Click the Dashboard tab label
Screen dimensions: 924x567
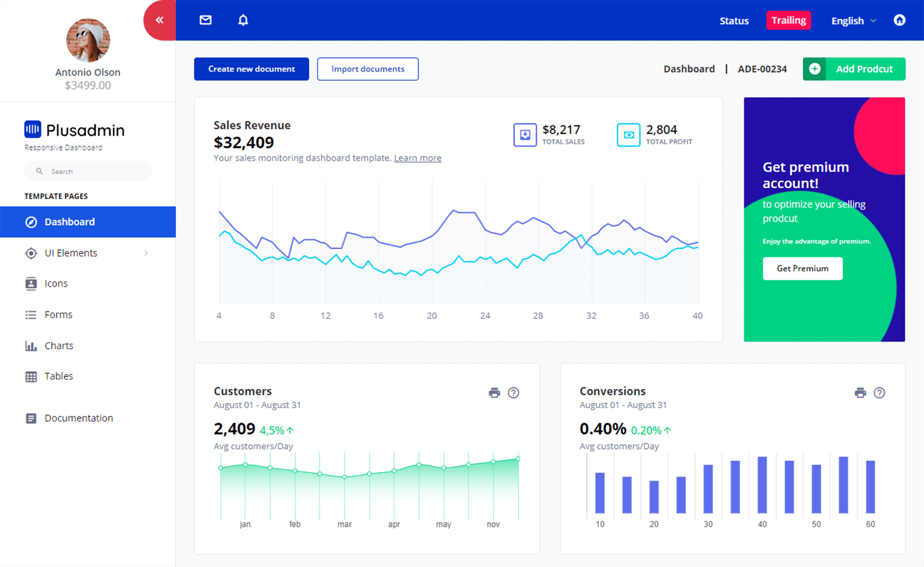point(71,221)
